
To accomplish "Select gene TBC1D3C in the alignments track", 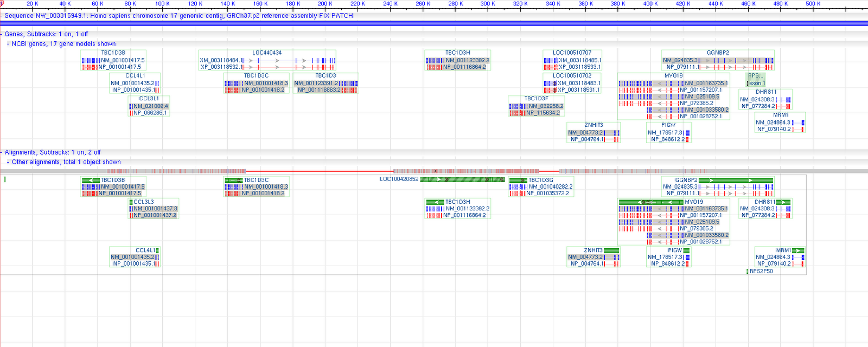I will pyautogui.click(x=256, y=180).
